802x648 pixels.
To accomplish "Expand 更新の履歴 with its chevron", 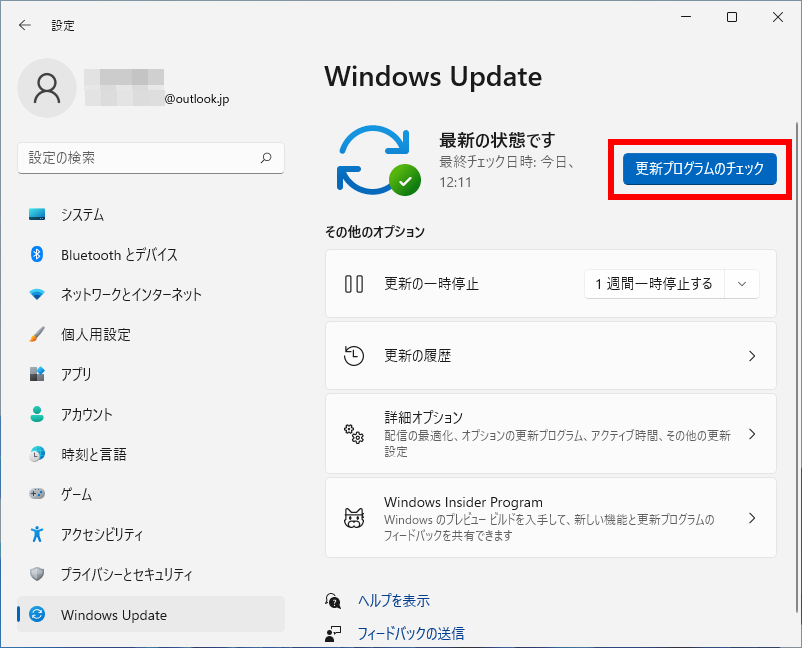I will [x=752, y=356].
